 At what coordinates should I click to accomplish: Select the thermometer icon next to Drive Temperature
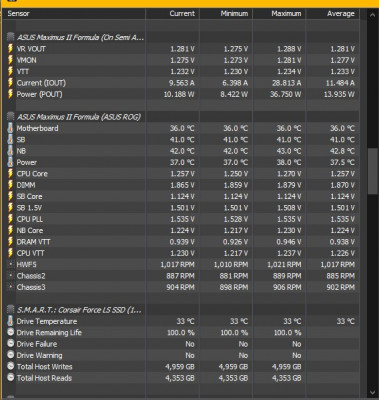[11, 321]
